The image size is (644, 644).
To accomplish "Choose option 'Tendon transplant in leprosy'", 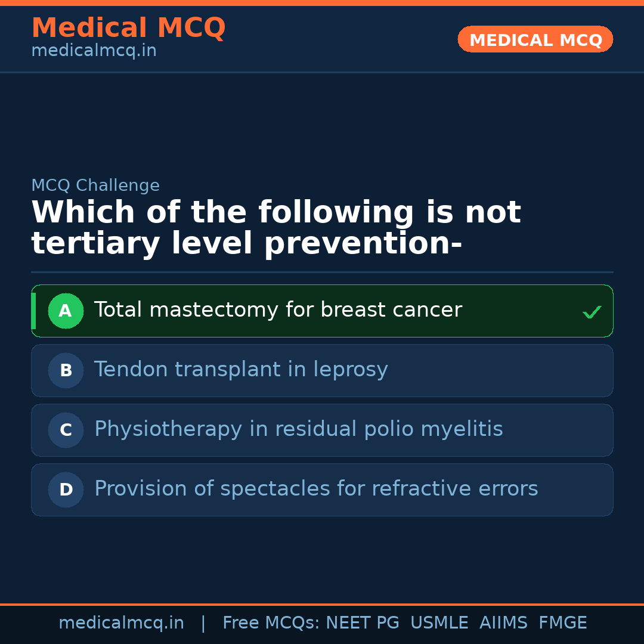I will (241, 370).
